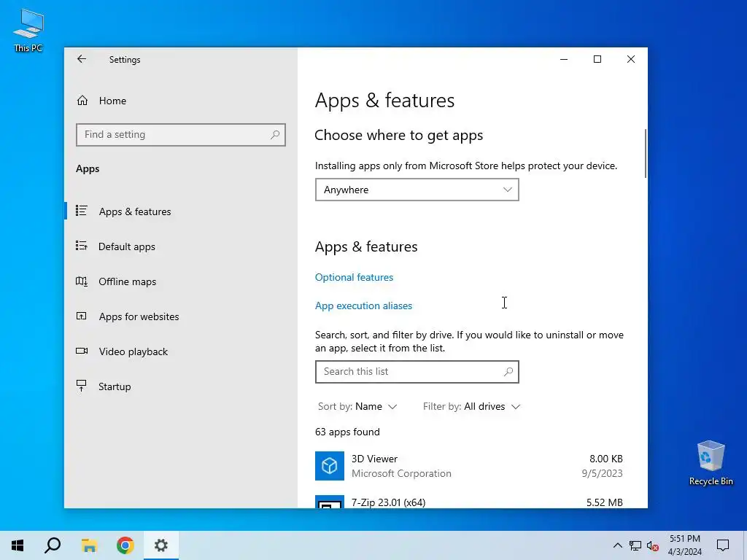747x560 pixels.
Task: Click the network tray icon
Action: pyautogui.click(x=635, y=545)
